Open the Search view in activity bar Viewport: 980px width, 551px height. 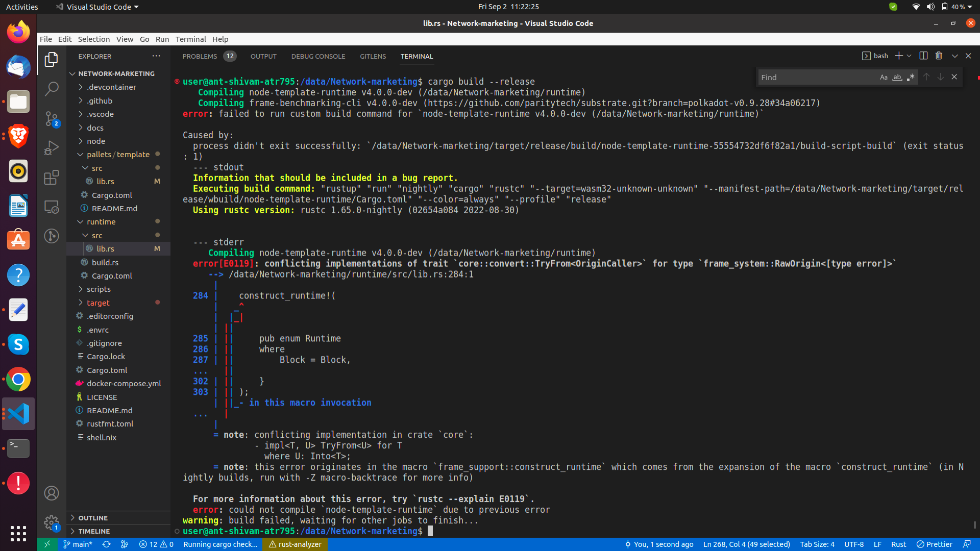click(52, 89)
